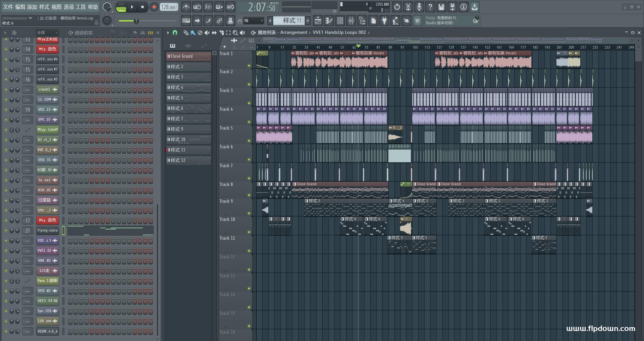
Task: Select the Flying cobra channel button
Action: click(48, 231)
